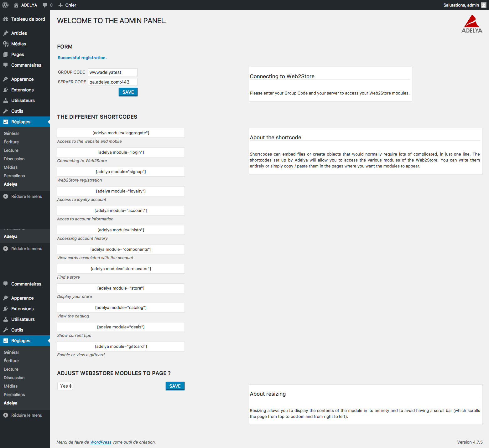Focus the SERVER CODE input field
Image resolution: width=489 pixels, height=448 pixels.
[x=113, y=82]
